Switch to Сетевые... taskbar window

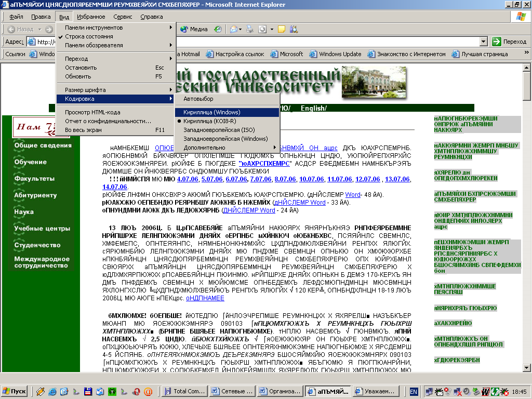232,392
